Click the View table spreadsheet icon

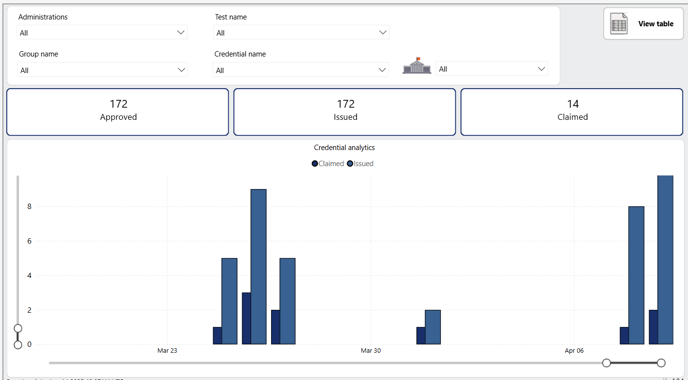click(619, 24)
